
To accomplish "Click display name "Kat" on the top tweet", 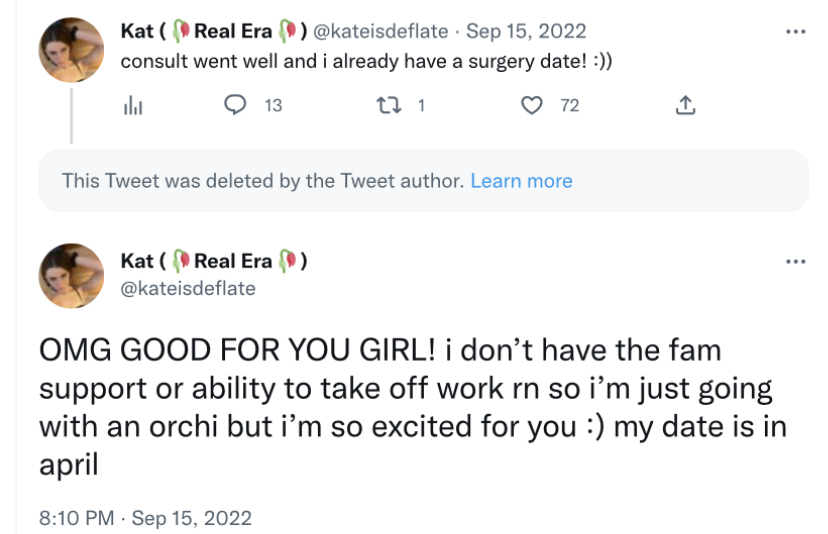I will 136,32.
